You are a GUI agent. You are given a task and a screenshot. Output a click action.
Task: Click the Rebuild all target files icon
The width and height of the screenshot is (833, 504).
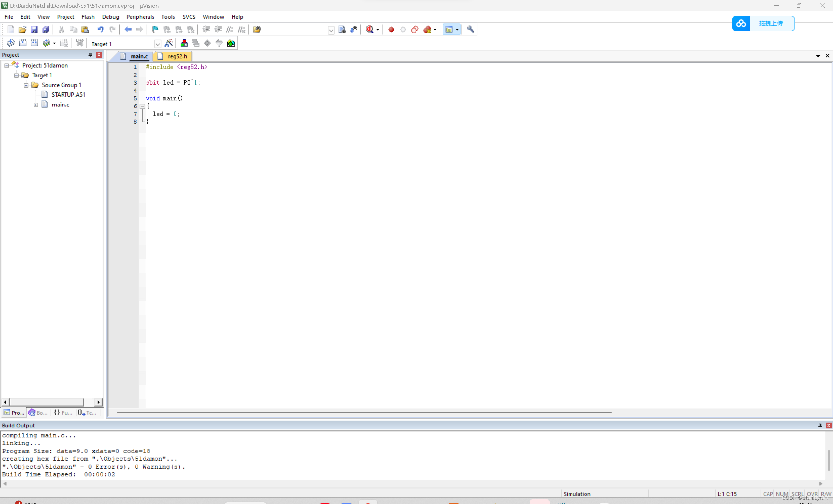pos(35,43)
